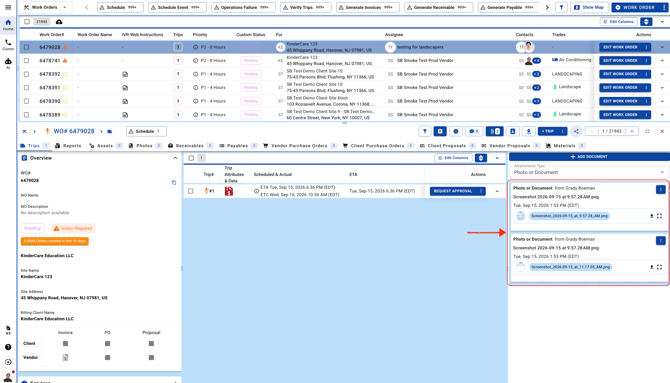Check the box for work order 6478741
Image resolution: width=670 pixels, height=383 pixels.
coord(26,61)
